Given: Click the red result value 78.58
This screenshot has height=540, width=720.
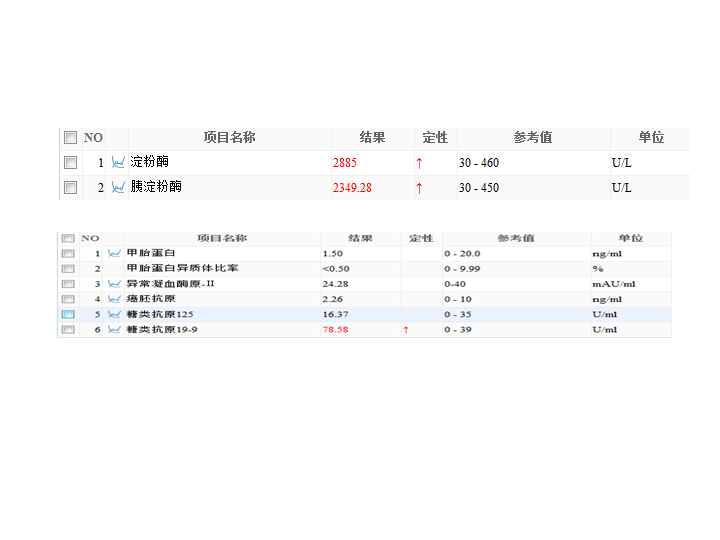Looking at the screenshot, I should pos(336,329).
